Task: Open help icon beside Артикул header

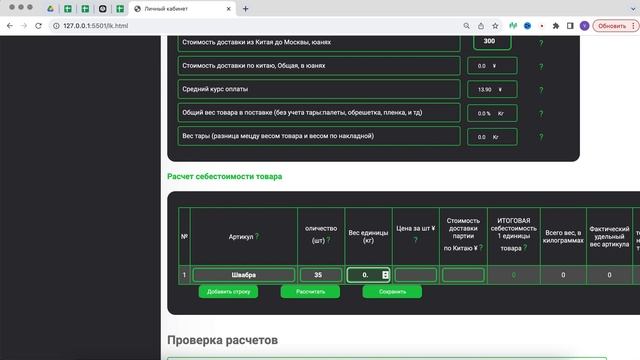Action: [257, 236]
